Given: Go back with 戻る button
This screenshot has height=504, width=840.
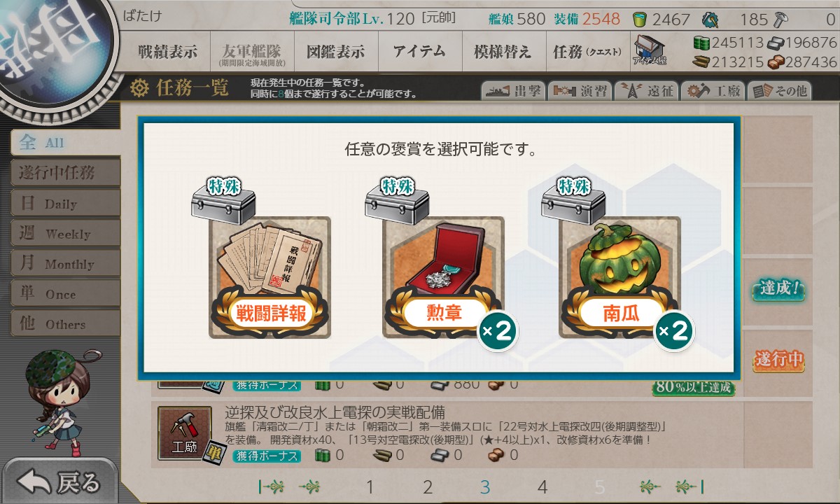Looking at the screenshot, I should pos(60,482).
